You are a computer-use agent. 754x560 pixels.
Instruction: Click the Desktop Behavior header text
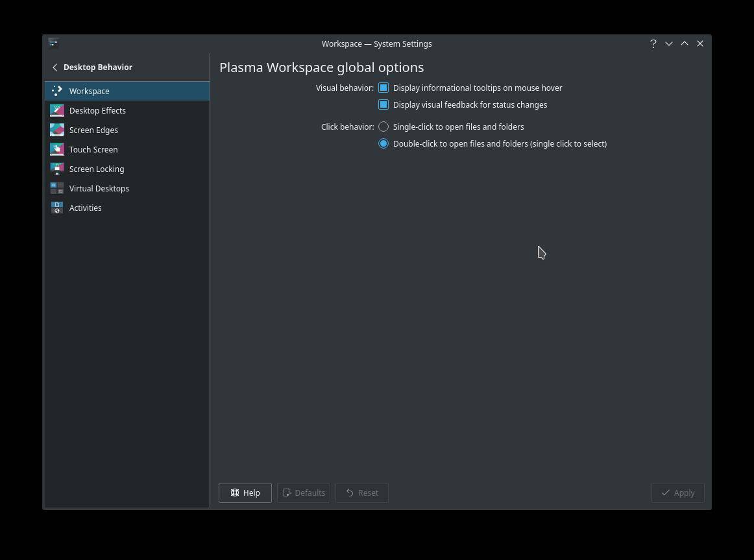click(98, 67)
